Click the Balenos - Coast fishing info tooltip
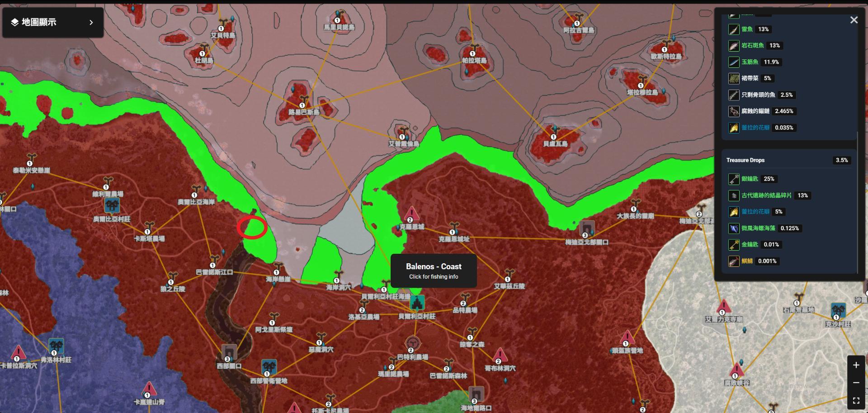Image resolution: width=868 pixels, height=413 pixels. (433, 271)
